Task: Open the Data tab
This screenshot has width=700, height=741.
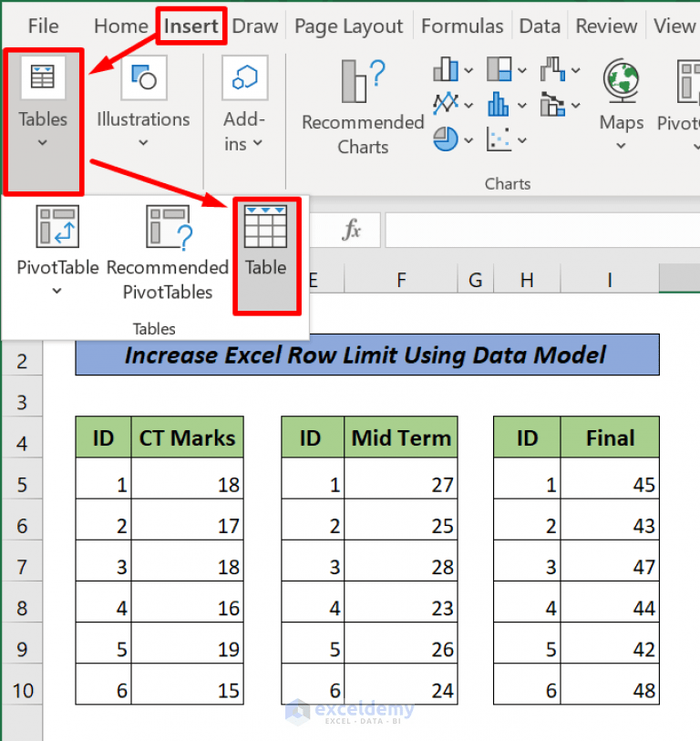Action: (x=540, y=26)
